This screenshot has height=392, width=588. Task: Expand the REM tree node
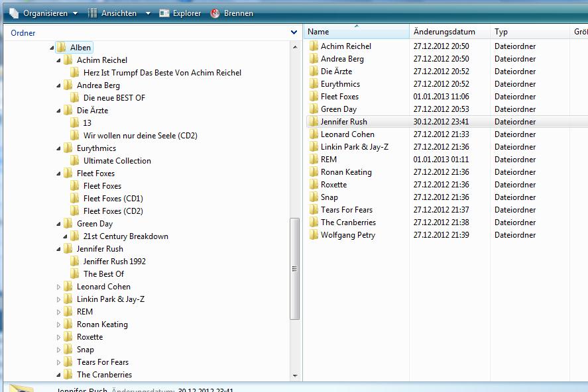click(x=58, y=312)
